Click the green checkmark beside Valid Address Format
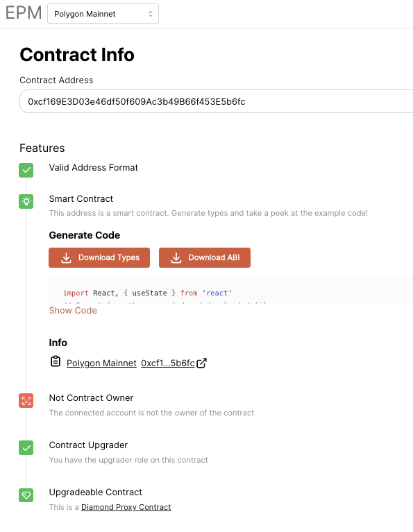Image resolution: width=413 pixels, height=532 pixels. (26, 171)
